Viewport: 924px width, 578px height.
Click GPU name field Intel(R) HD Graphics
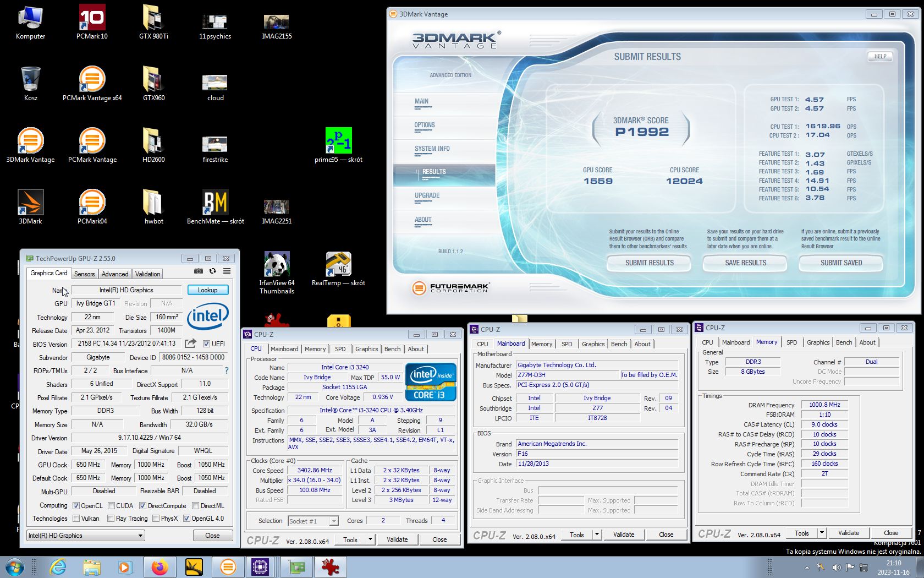[127, 290]
